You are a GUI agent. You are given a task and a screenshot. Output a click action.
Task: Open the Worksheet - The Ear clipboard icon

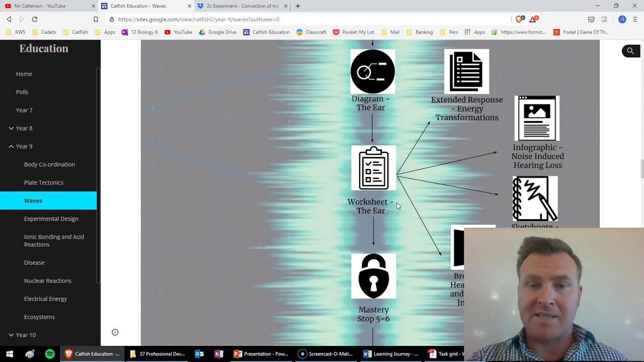(373, 168)
